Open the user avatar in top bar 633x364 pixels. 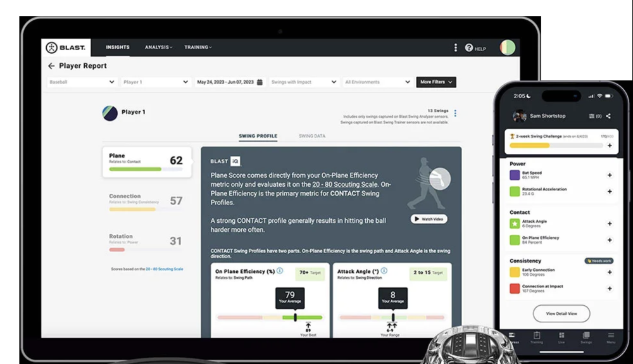tap(508, 47)
